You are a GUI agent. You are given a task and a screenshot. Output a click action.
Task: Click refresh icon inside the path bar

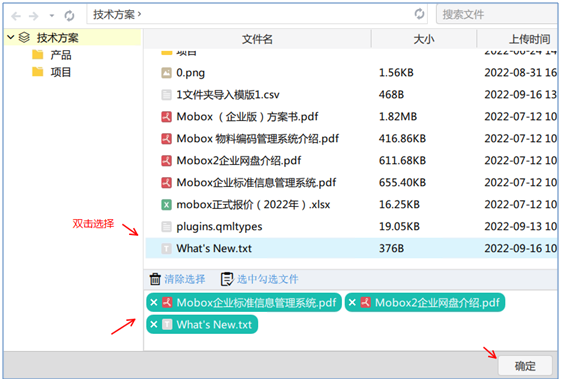(419, 14)
